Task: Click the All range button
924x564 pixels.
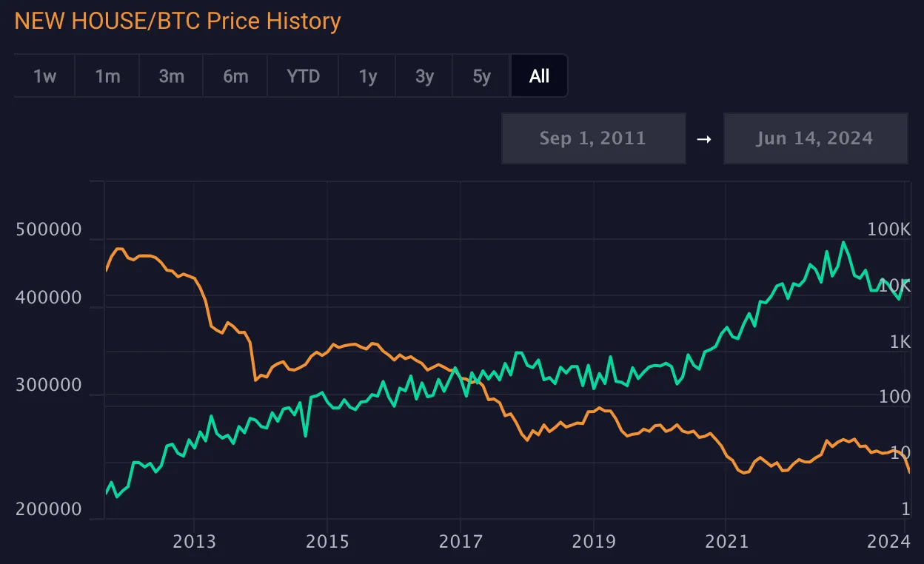Action: point(539,76)
